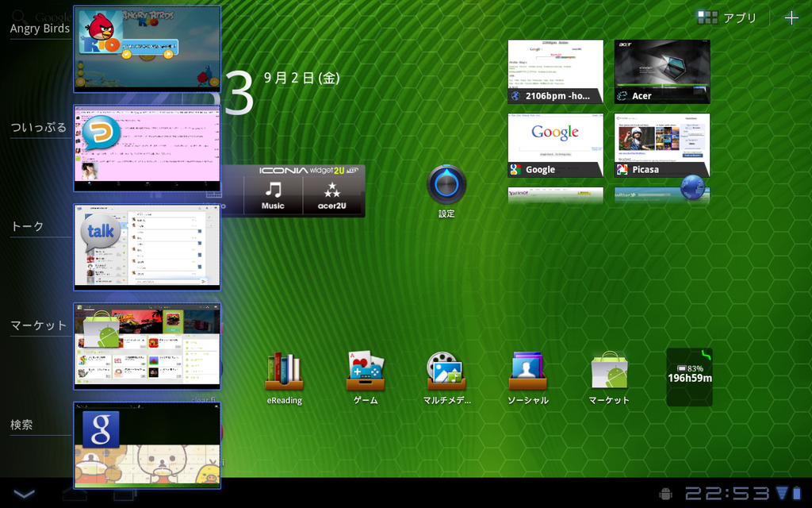Tap the plus icon to customize home screen
Screen dimensions: 812x508
791,18
